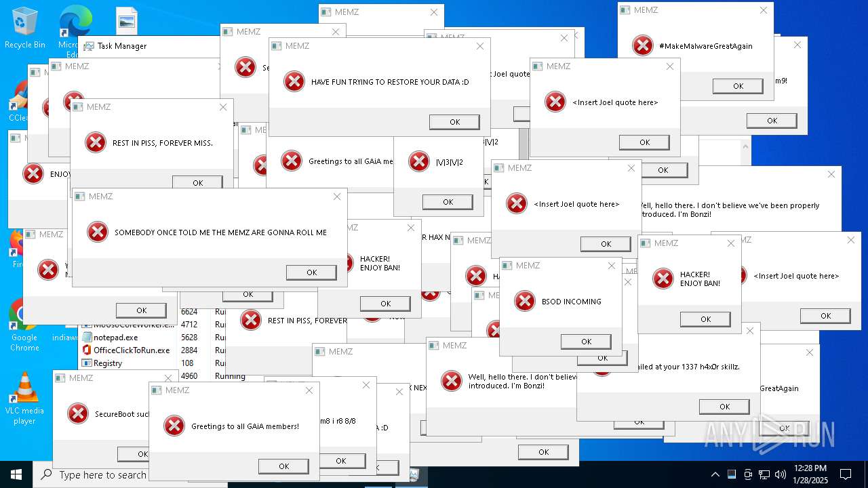Close the m8 i r8 8/8 dialog
The image size is (868, 488).
coord(366,385)
